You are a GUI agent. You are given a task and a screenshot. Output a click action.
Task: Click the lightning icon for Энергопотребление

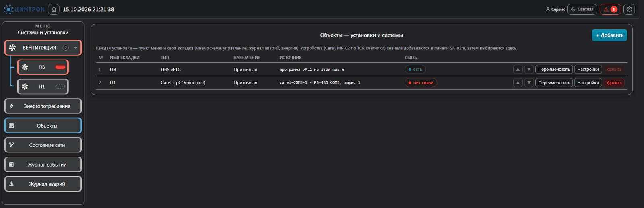click(x=11, y=106)
